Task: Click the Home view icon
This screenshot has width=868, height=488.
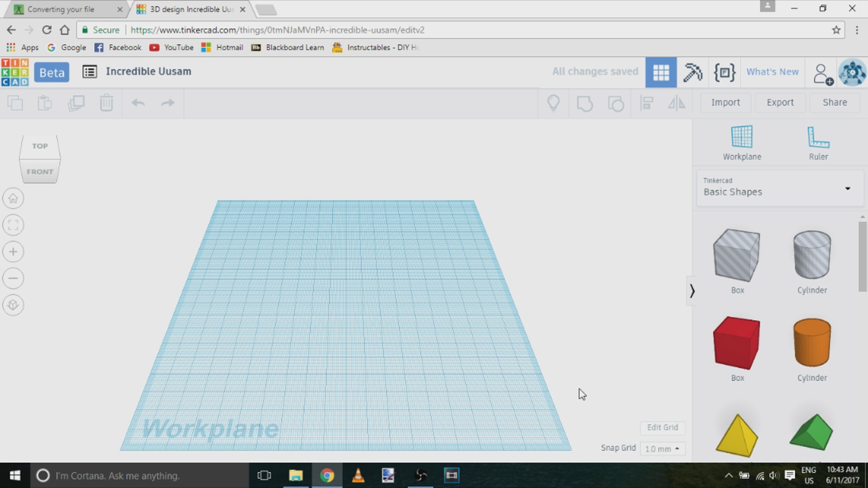Action: click(13, 198)
